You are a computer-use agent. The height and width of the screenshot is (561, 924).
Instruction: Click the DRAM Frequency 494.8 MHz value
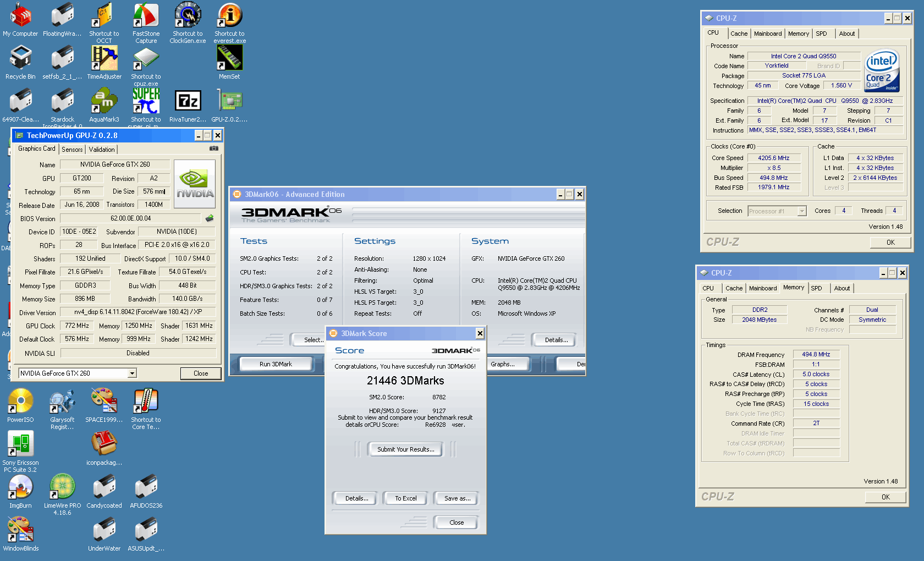816,355
